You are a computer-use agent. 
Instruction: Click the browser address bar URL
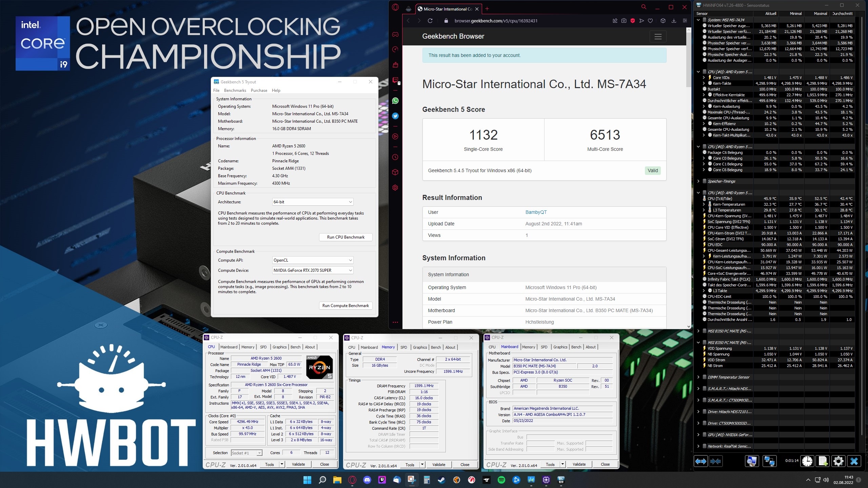[x=496, y=21]
